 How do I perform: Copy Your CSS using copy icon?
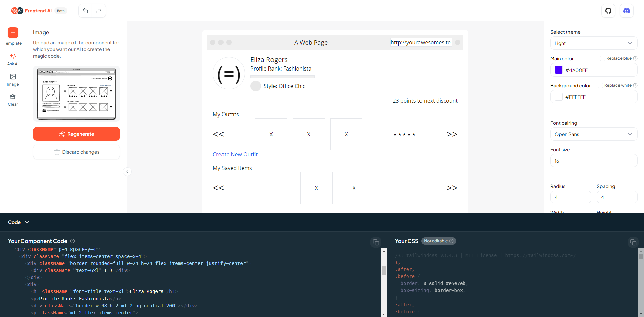(633, 242)
